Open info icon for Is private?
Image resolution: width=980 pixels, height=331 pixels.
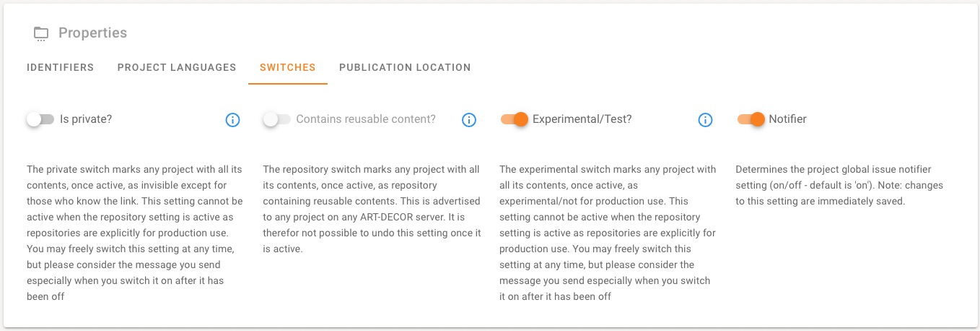click(232, 120)
